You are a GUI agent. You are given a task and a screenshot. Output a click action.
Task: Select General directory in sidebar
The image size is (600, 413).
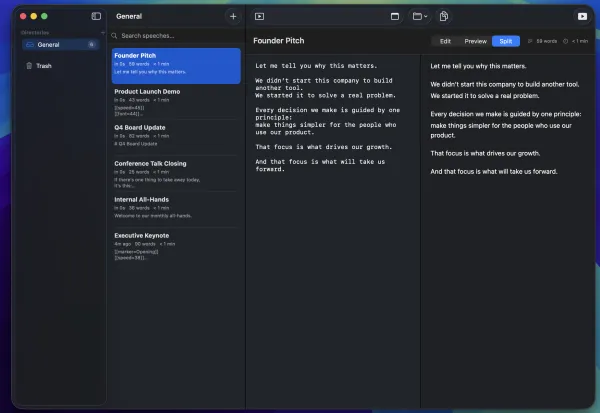tap(60, 45)
